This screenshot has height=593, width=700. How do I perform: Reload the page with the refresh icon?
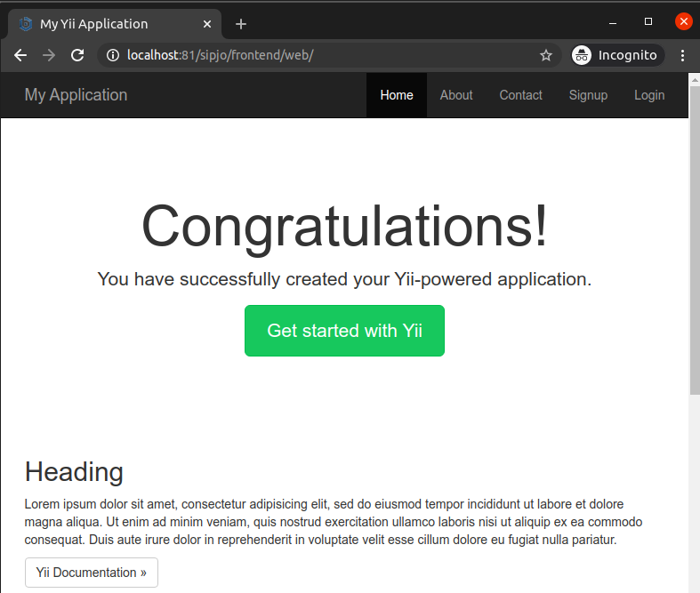77,55
